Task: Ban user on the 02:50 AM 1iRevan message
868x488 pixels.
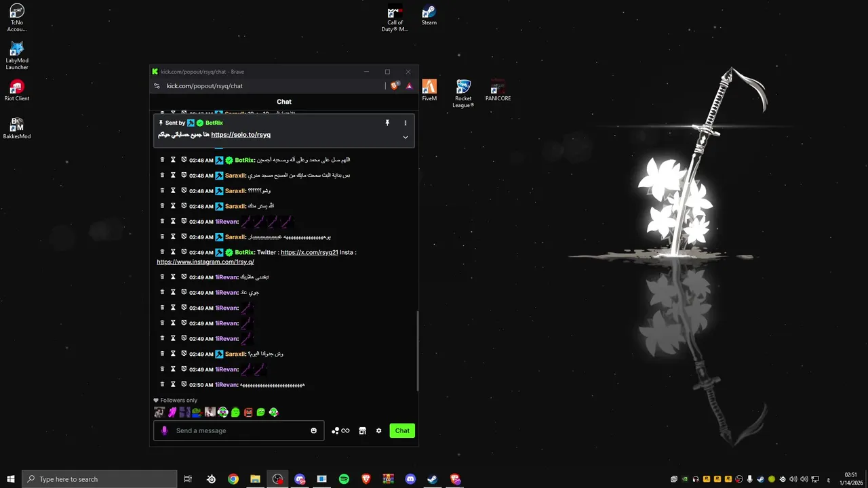Action: 184,384
